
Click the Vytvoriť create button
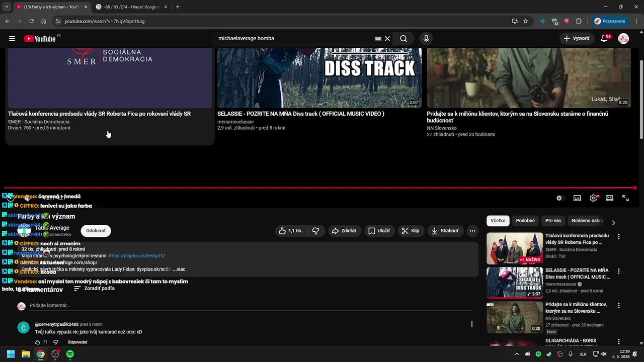(x=577, y=39)
